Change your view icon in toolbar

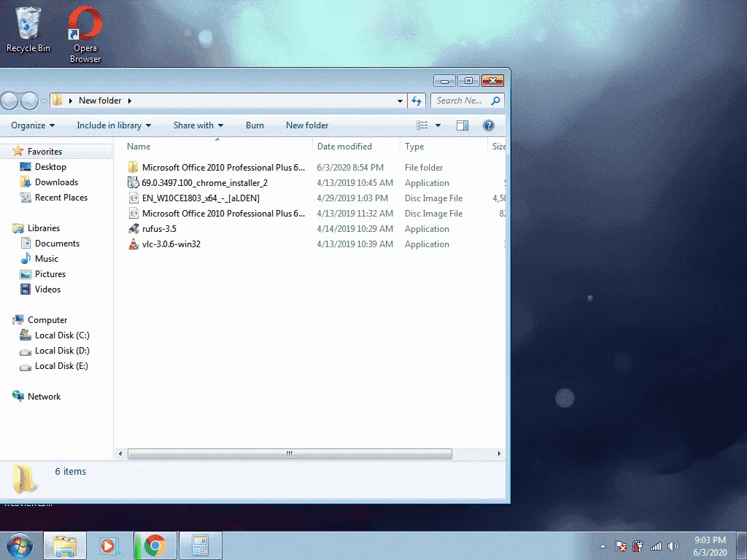[x=422, y=125]
